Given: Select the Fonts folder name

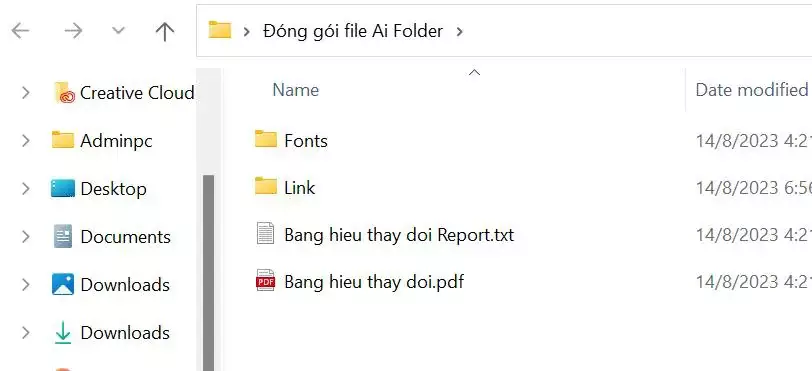Looking at the screenshot, I should tap(306, 141).
